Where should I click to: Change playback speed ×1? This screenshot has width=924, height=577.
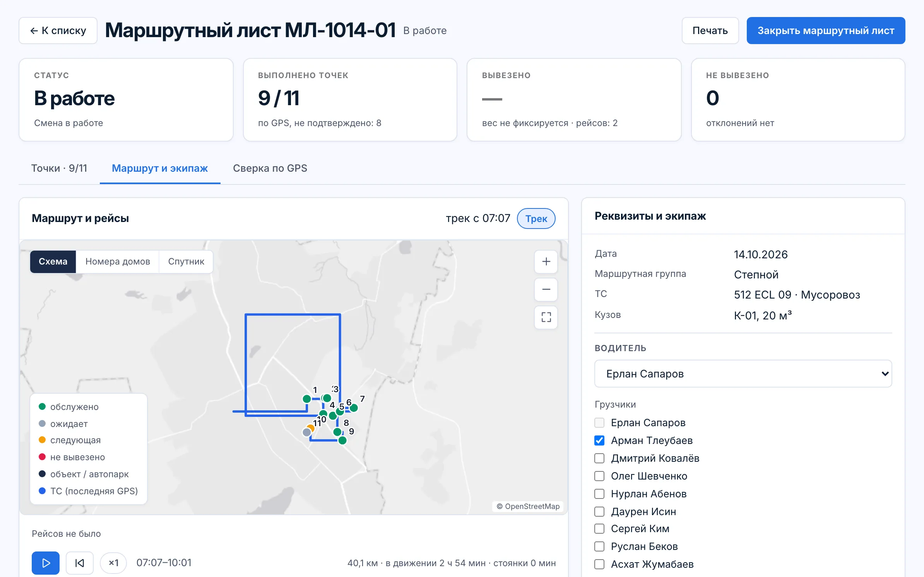click(x=113, y=563)
